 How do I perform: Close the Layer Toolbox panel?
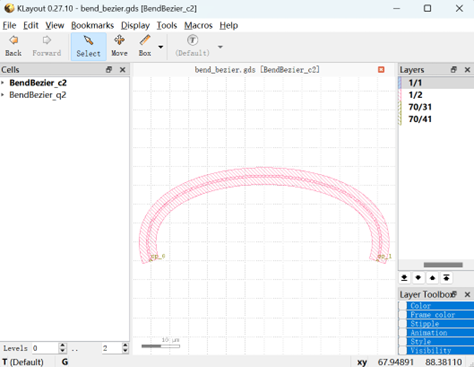pos(467,294)
